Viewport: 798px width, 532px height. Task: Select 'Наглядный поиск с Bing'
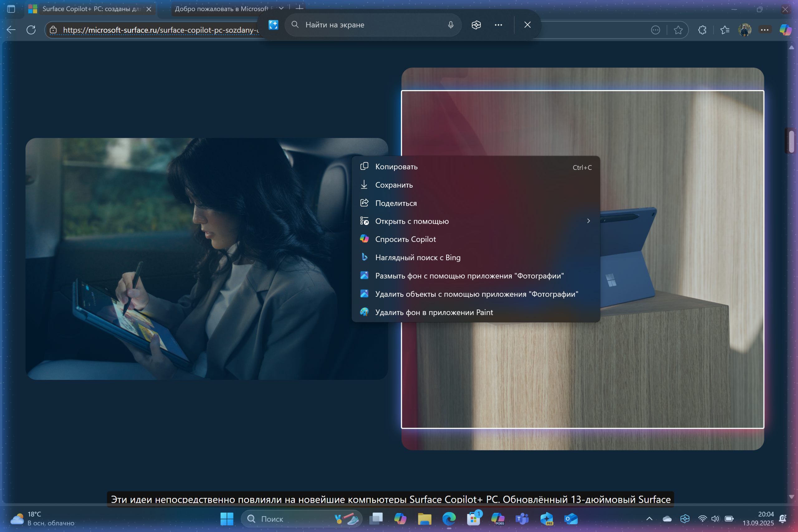point(476,257)
